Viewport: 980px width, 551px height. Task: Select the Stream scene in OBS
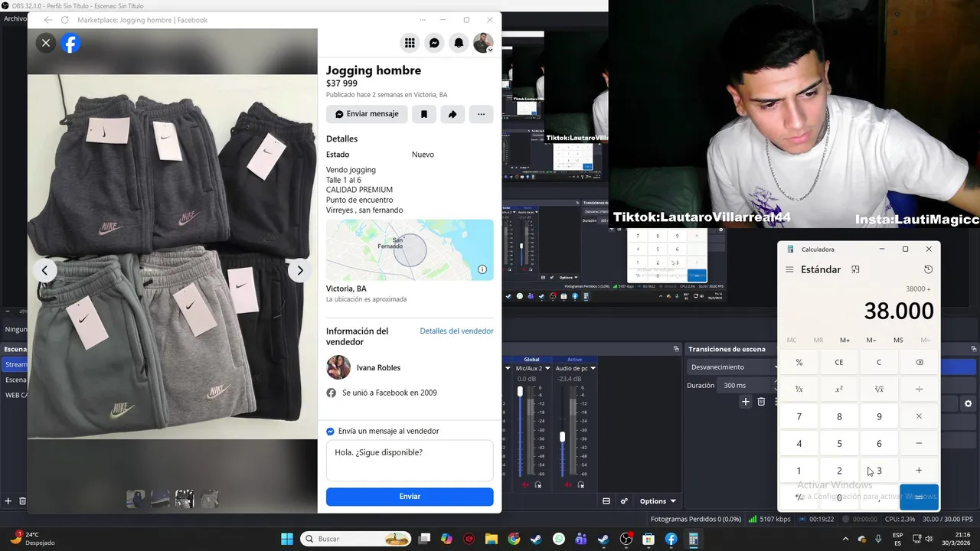coord(15,364)
